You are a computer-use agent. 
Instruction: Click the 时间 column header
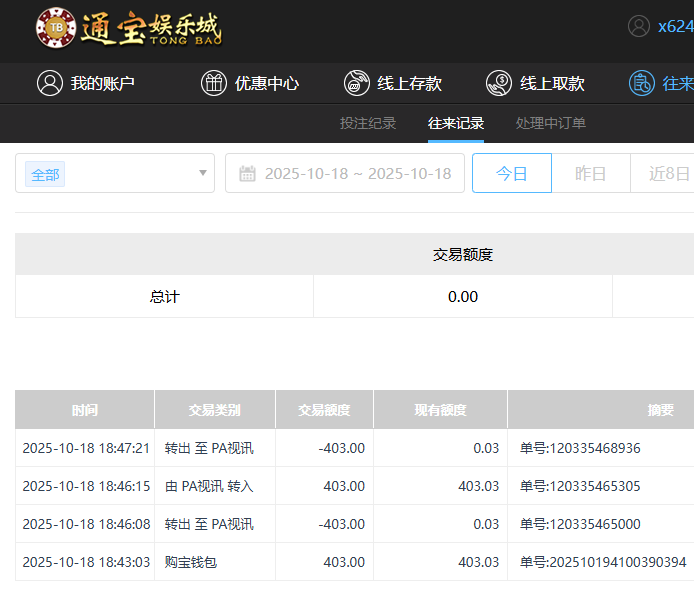coord(85,410)
